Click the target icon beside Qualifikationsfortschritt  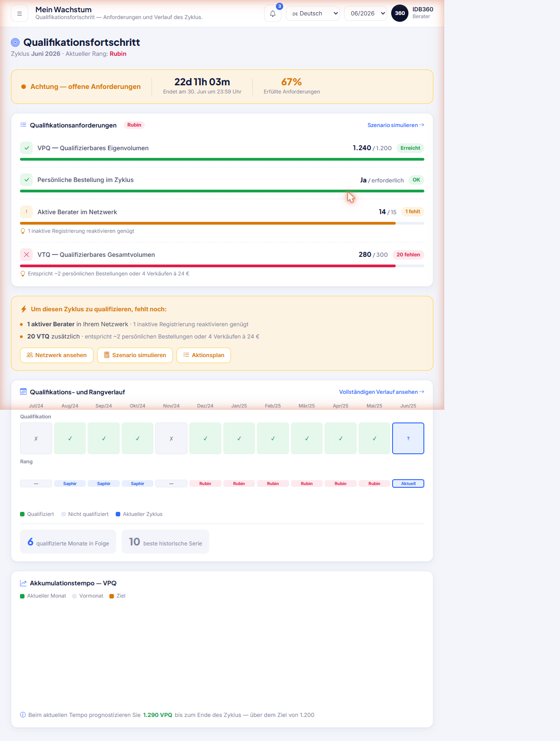15,42
